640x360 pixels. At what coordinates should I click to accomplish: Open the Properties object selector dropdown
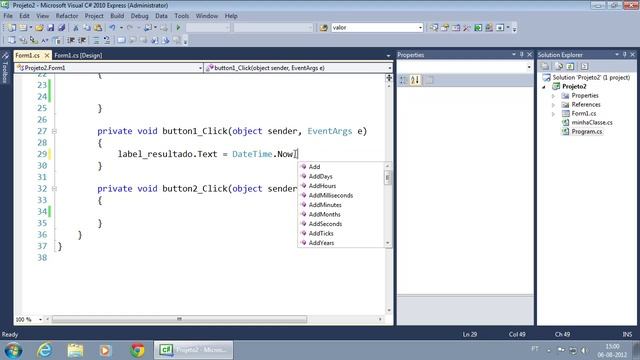pyautogui.click(x=529, y=67)
